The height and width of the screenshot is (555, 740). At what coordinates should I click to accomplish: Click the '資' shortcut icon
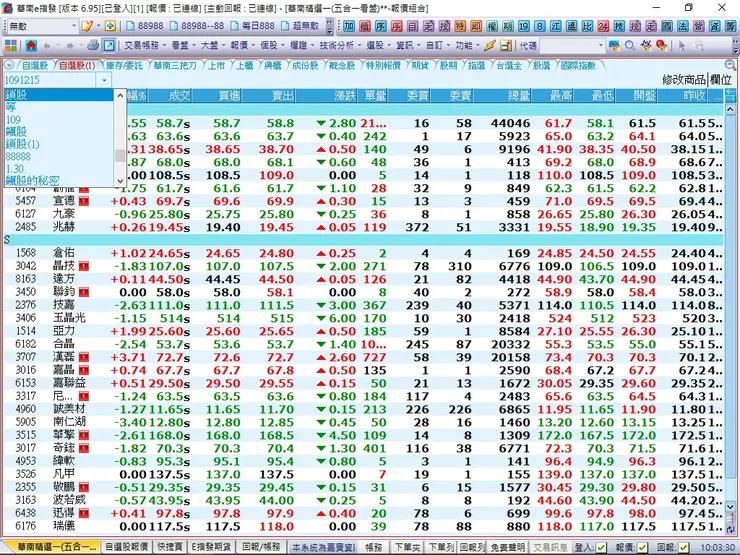click(715, 26)
